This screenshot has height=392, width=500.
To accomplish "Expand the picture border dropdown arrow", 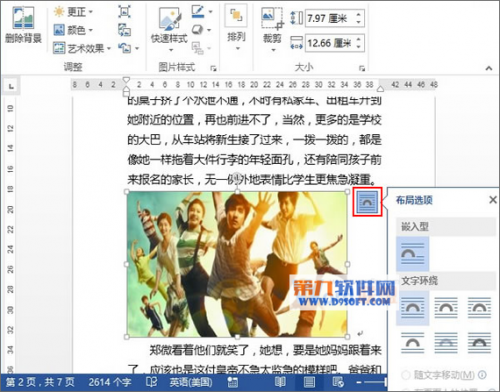I will 211,12.
